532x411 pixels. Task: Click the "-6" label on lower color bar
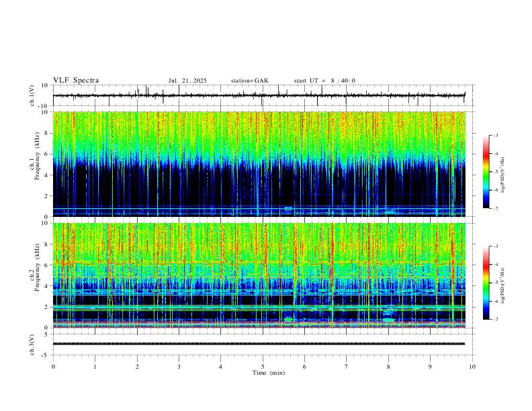pyautogui.click(x=495, y=301)
